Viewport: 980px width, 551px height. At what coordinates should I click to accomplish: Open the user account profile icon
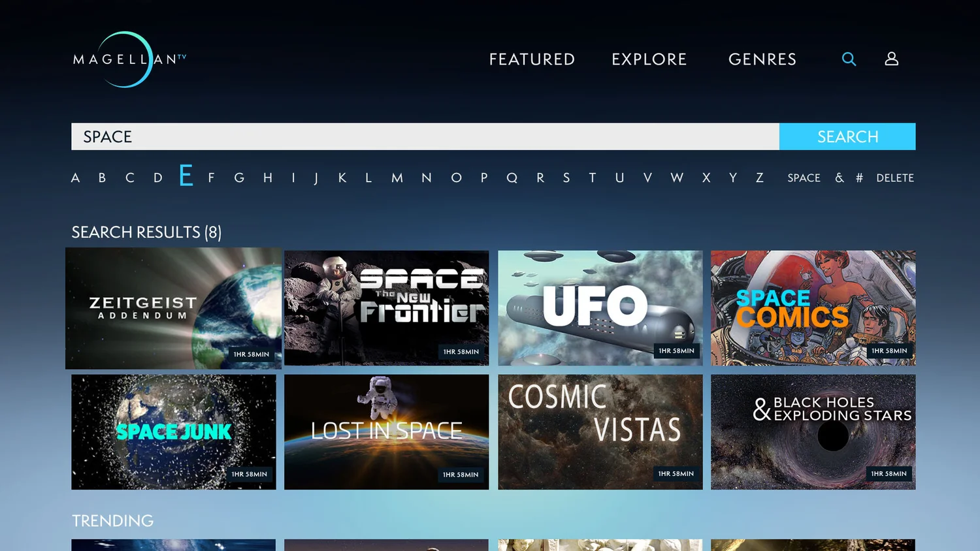tap(892, 59)
